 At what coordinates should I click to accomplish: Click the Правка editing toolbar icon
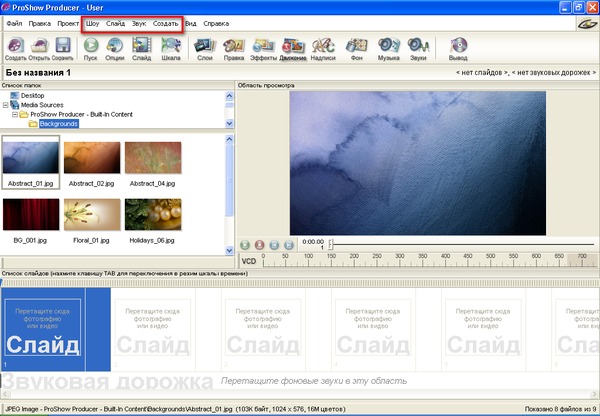(x=234, y=49)
